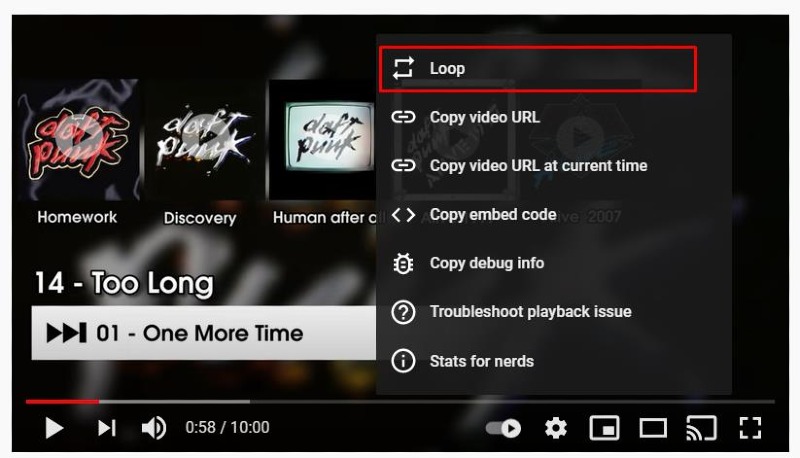The image size is (800, 458).
Task: Click the Homework album label
Action: [77, 217]
